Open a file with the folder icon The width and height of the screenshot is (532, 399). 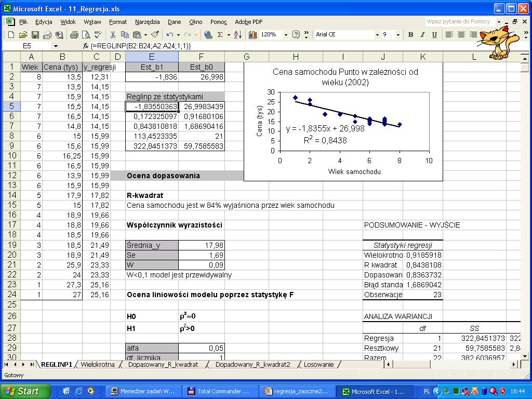click(23, 35)
